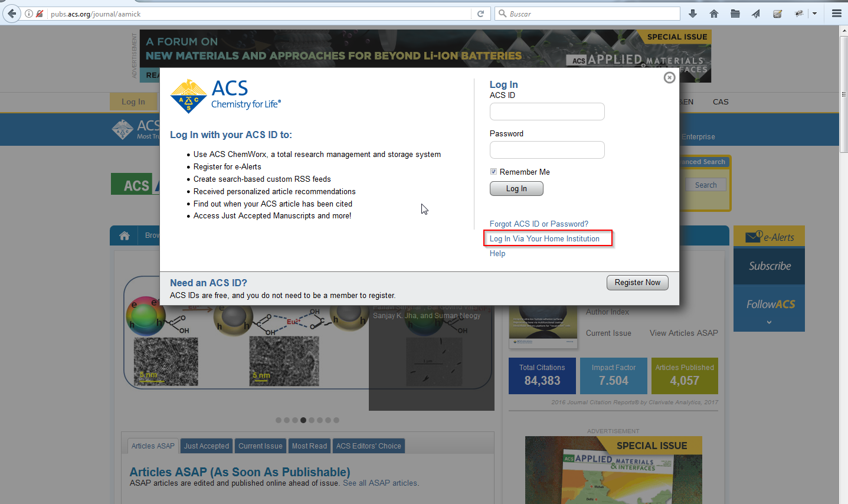This screenshot has height=504, width=848.
Task: Click the Articles Published 4,057 tile
Action: 685,376
